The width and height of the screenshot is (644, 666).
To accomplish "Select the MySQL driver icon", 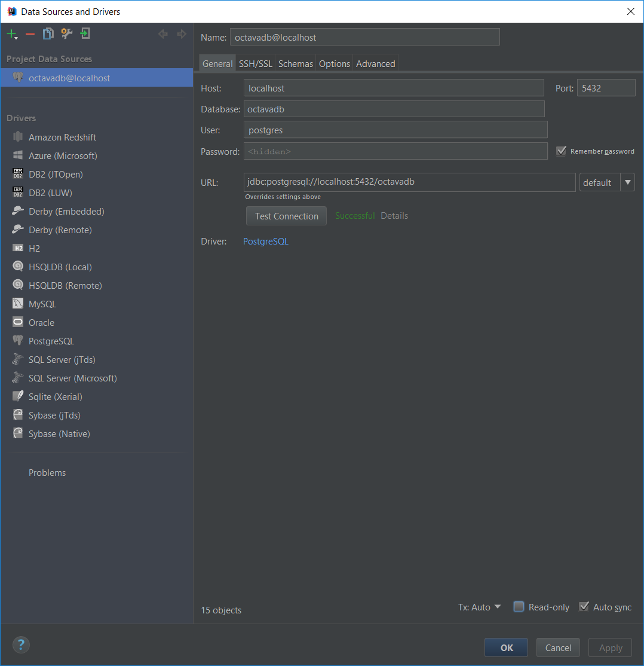I will 18,304.
